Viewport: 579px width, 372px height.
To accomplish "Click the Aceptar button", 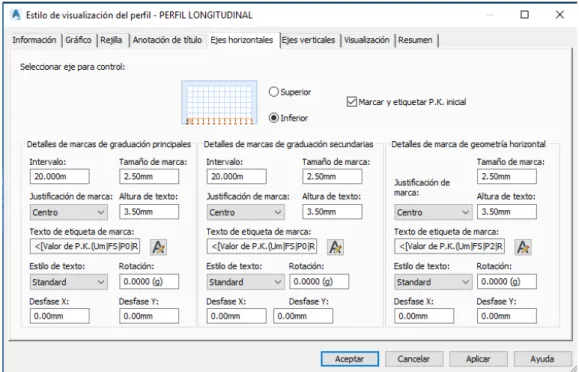I will pos(350,359).
